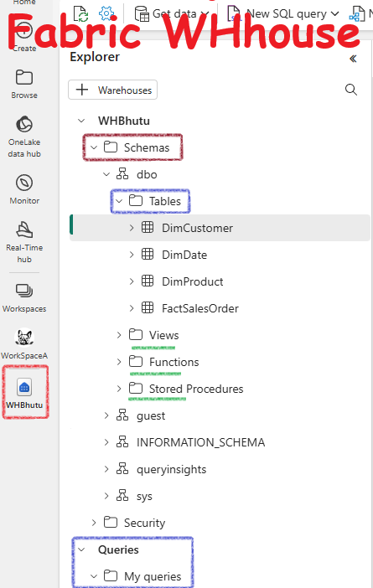Screen dimensions: 373x588
Task: Click DimDate table grid icon
Action: point(148,255)
